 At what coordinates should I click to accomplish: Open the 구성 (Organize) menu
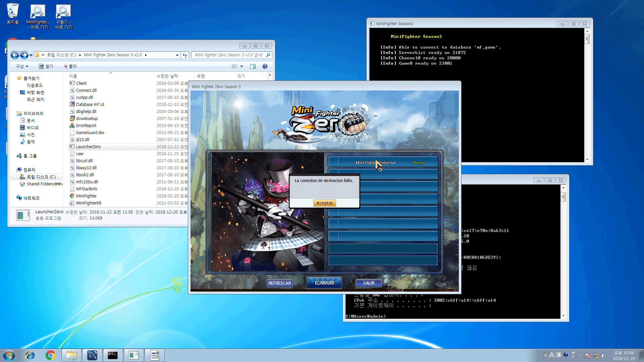(22, 66)
